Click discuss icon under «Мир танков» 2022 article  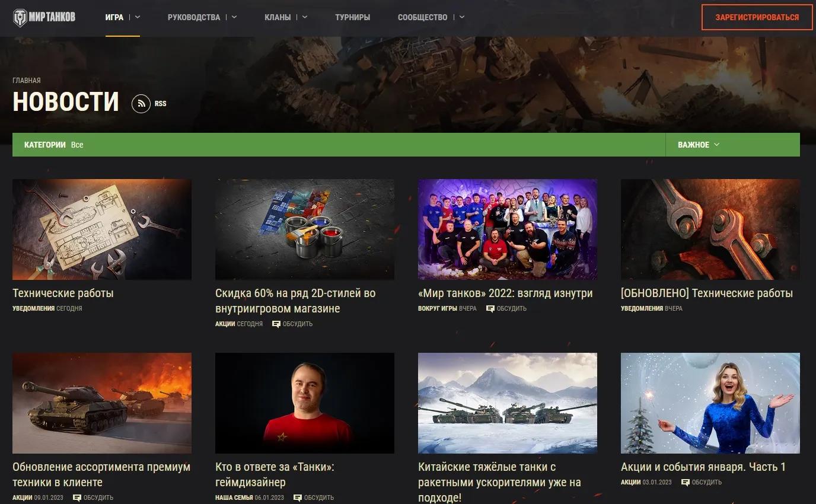click(x=490, y=308)
